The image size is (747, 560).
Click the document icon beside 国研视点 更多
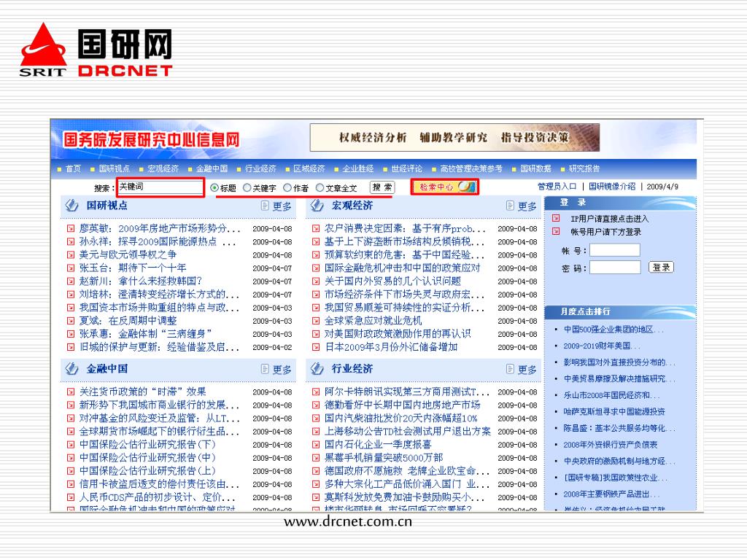(x=265, y=206)
